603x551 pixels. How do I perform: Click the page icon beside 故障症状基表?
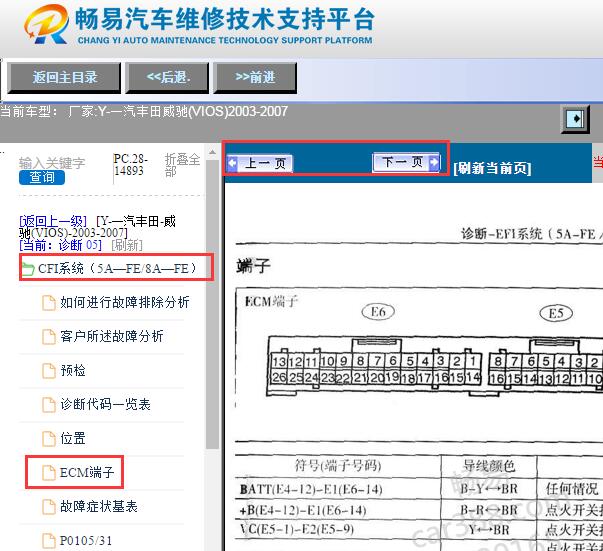click(x=49, y=506)
